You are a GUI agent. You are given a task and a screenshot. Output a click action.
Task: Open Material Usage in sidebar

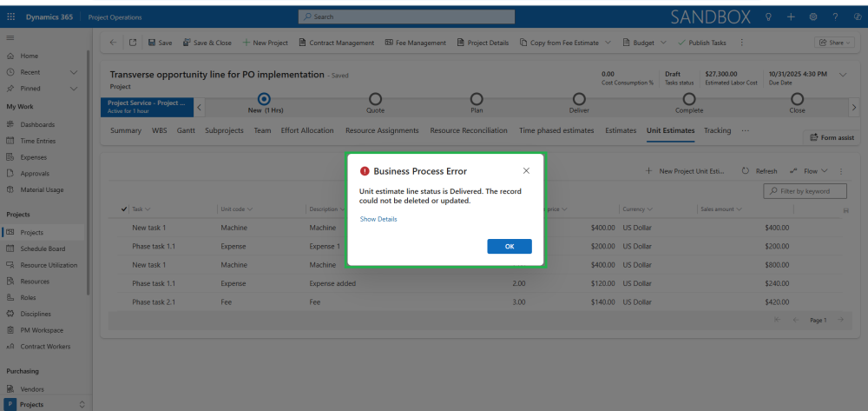click(x=42, y=189)
